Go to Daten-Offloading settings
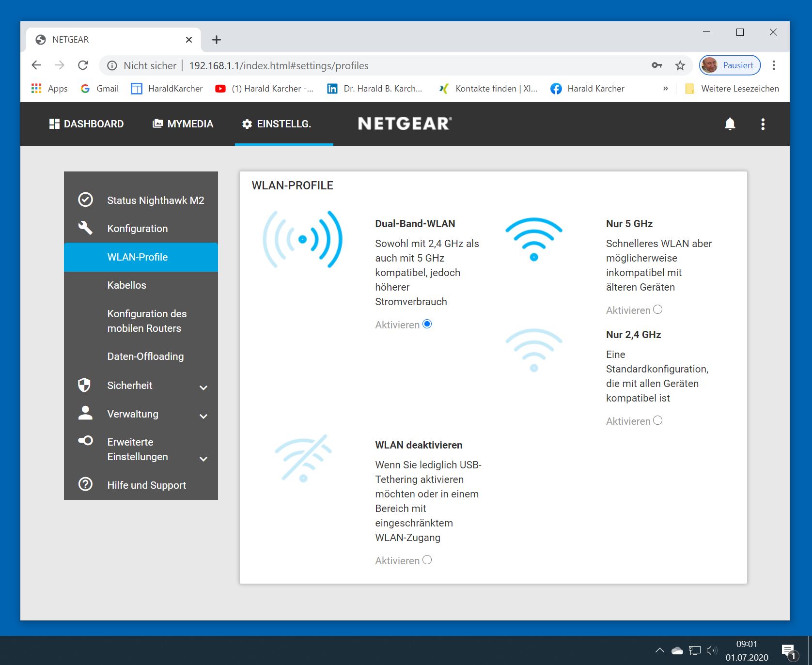Viewport: 812px width, 665px height. tap(145, 356)
